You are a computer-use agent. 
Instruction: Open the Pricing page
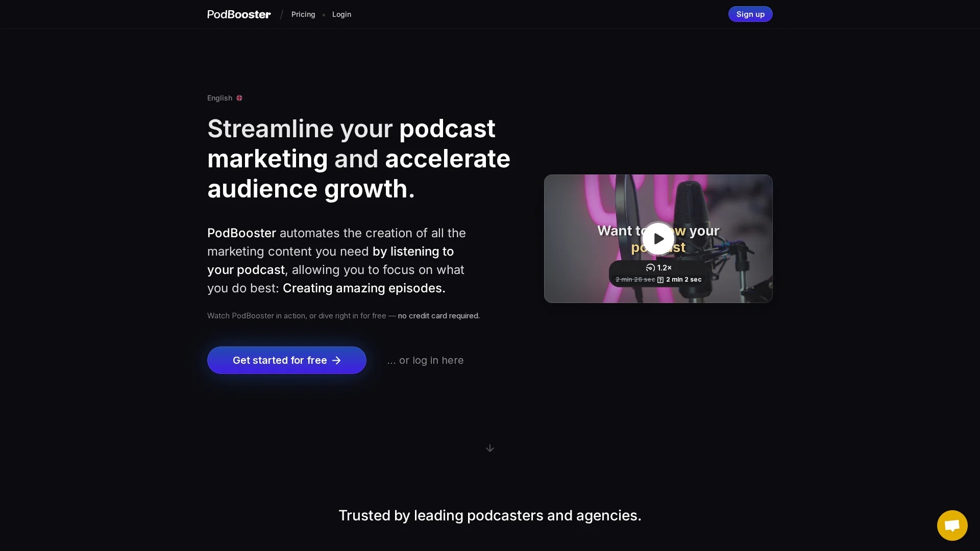pyautogui.click(x=303, y=14)
